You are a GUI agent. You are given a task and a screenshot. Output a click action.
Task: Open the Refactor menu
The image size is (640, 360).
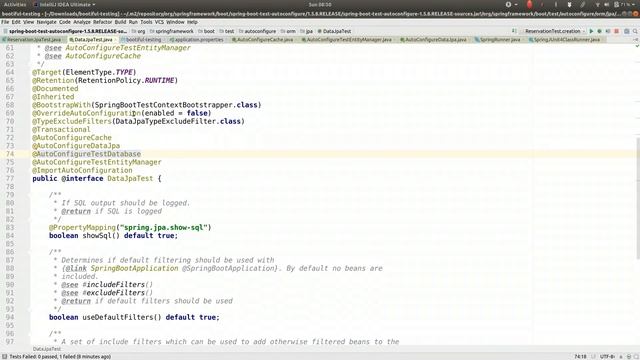tap(102, 22)
